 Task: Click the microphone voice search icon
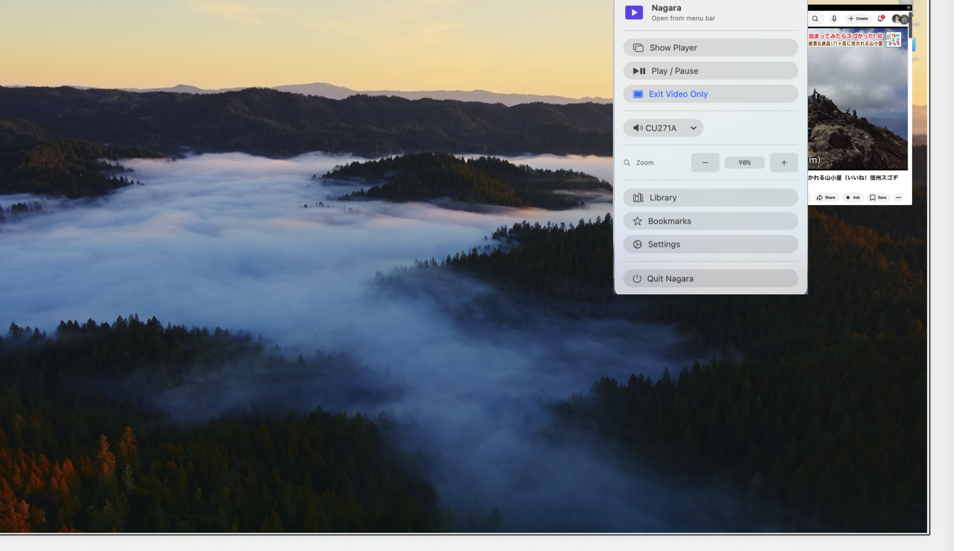tap(834, 18)
